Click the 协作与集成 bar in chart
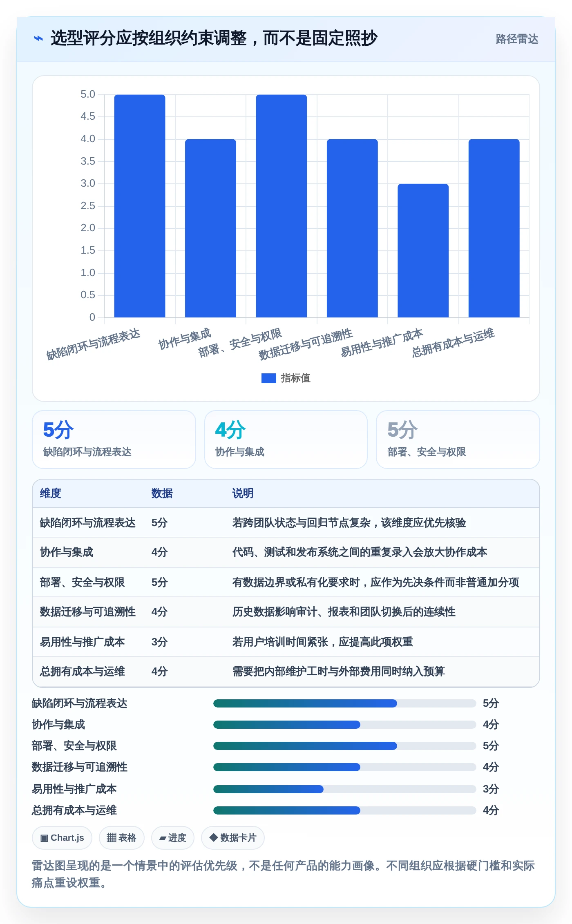 210,228
